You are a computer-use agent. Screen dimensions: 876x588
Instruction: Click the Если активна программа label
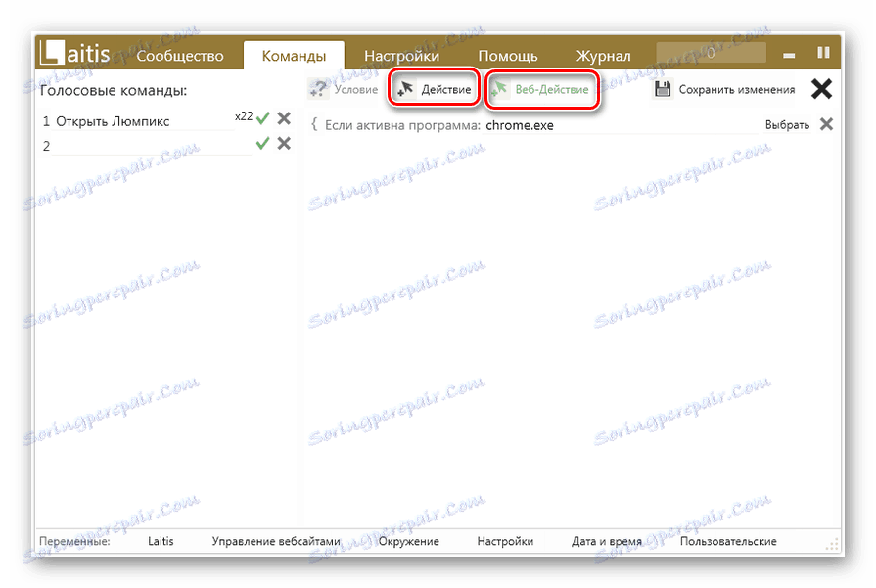[403, 125]
